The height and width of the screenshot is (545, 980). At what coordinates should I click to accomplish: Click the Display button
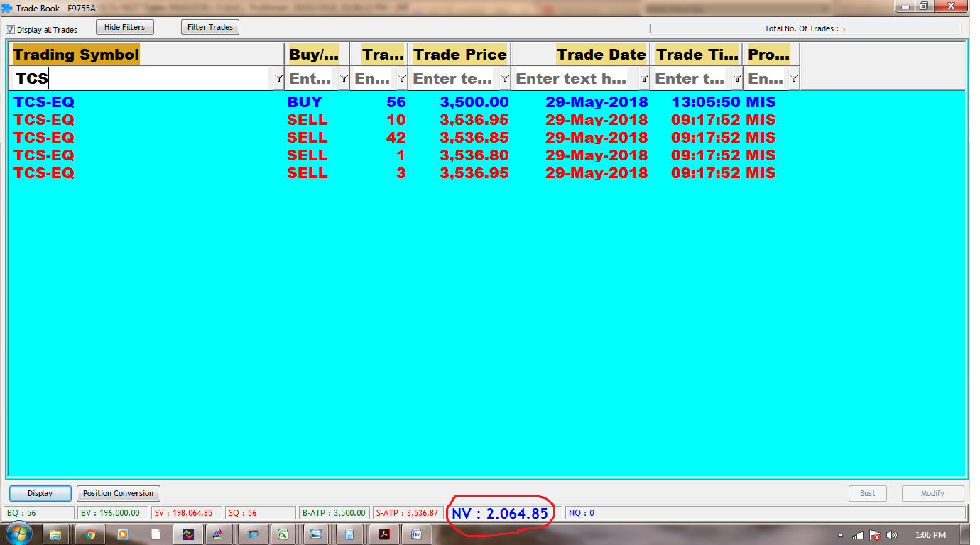click(40, 493)
